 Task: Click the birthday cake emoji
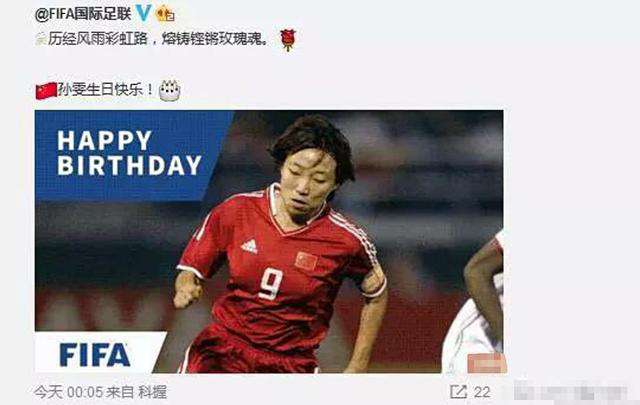[169, 90]
